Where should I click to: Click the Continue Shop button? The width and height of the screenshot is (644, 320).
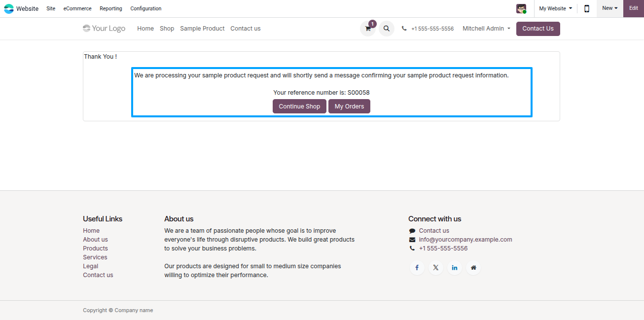(x=299, y=107)
